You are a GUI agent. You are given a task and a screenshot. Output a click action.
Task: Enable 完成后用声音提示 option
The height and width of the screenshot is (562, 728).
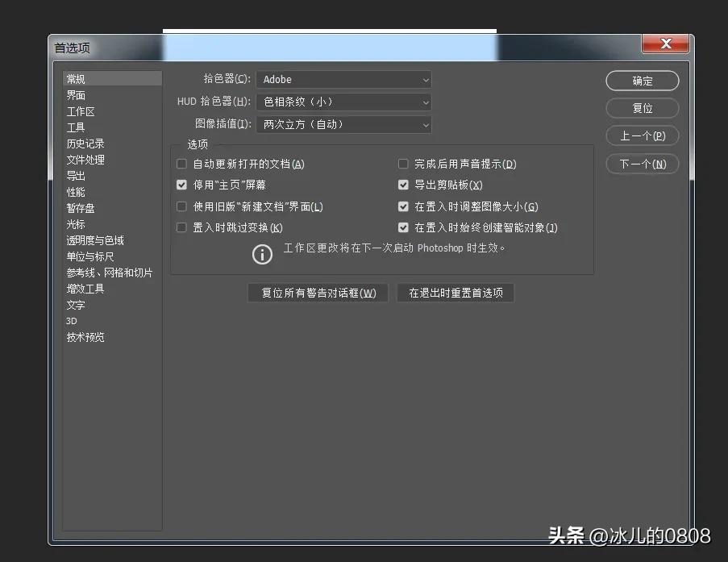coord(403,163)
